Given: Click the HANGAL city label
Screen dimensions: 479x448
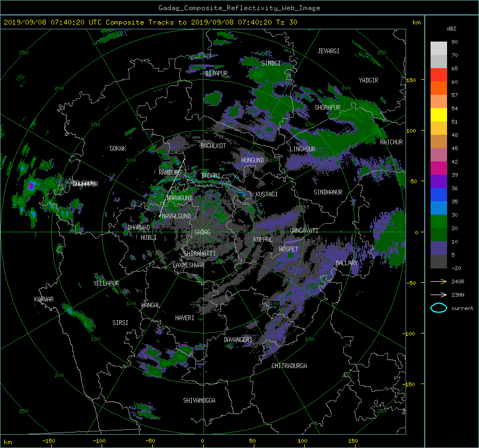Looking at the screenshot, I should pyautogui.click(x=150, y=305).
